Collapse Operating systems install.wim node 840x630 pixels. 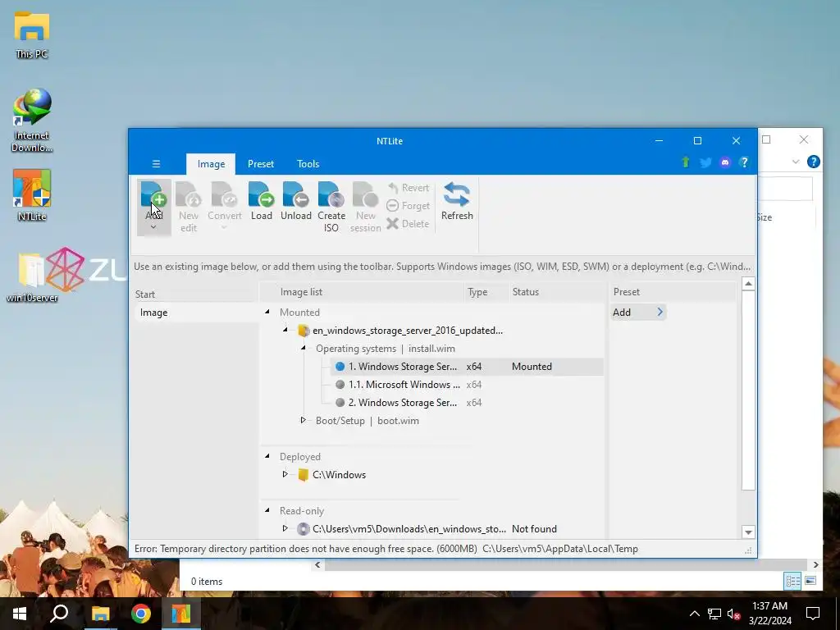pos(304,348)
